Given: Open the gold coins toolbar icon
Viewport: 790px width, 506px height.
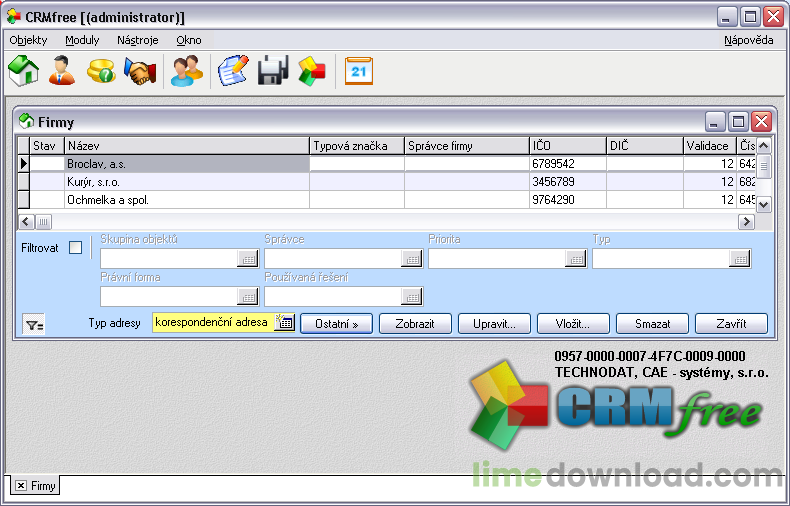Looking at the screenshot, I should pyautogui.click(x=101, y=71).
